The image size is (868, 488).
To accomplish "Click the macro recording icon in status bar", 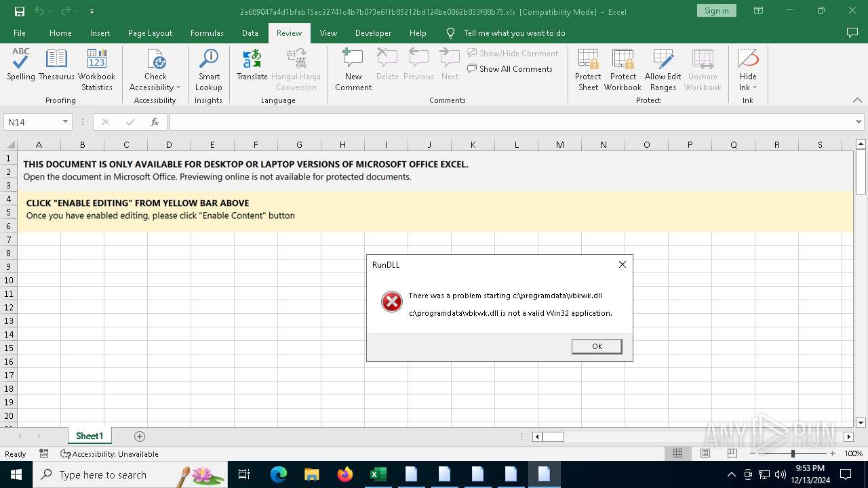I will [44, 453].
